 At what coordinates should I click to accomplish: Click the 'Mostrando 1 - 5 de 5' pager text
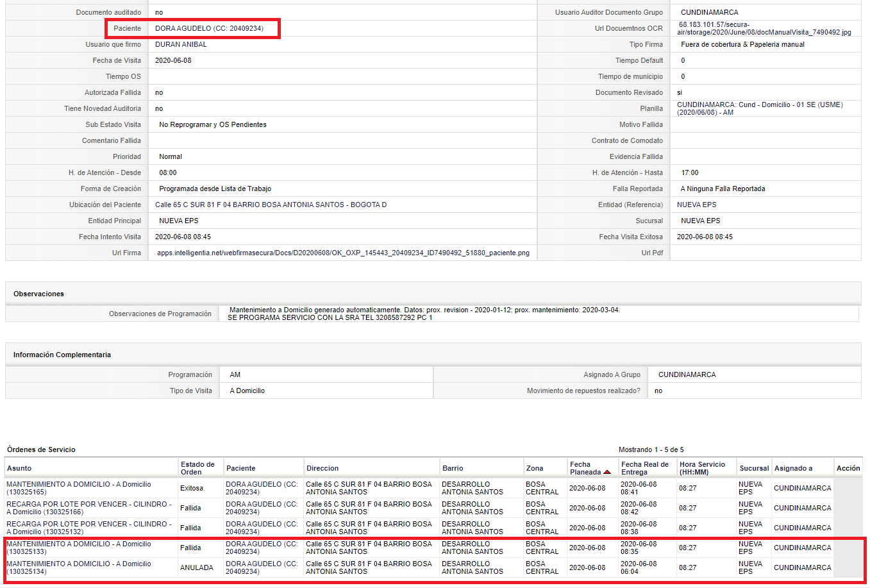(651, 449)
